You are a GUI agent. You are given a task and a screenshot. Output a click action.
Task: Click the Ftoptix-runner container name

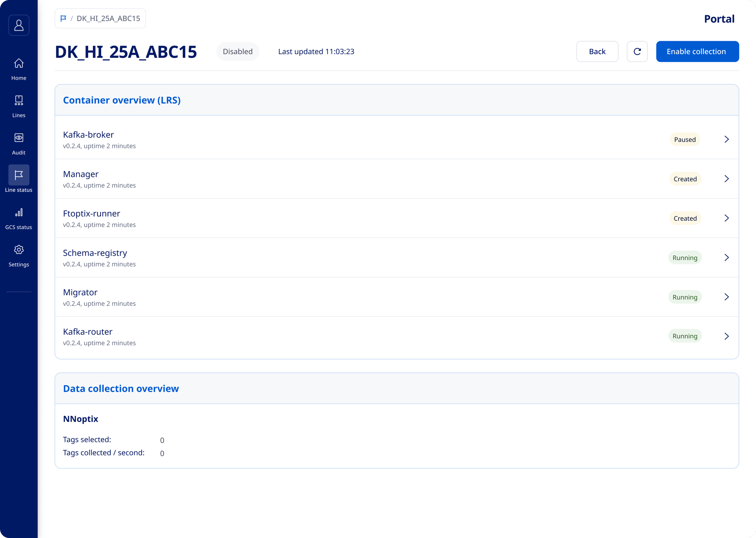[92, 213]
